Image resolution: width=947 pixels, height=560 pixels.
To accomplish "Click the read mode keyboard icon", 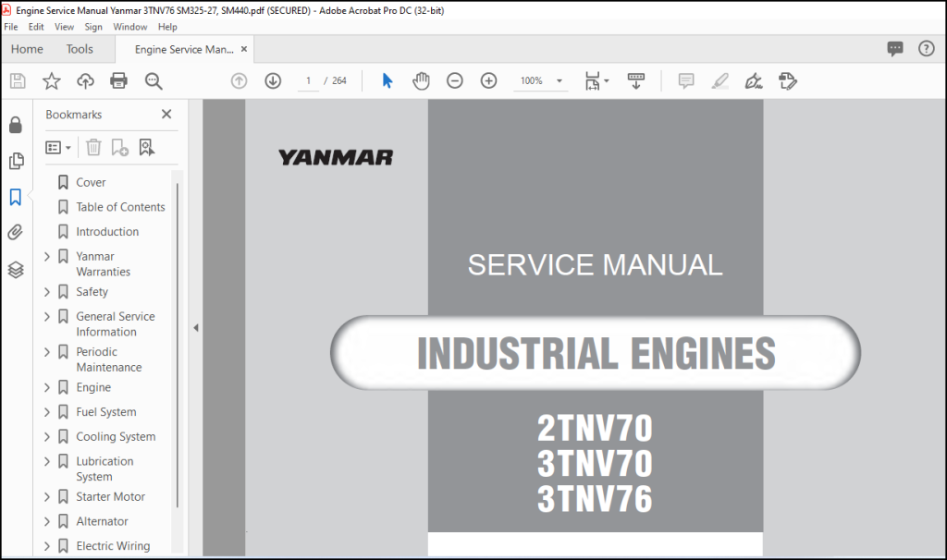I will [x=636, y=81].
